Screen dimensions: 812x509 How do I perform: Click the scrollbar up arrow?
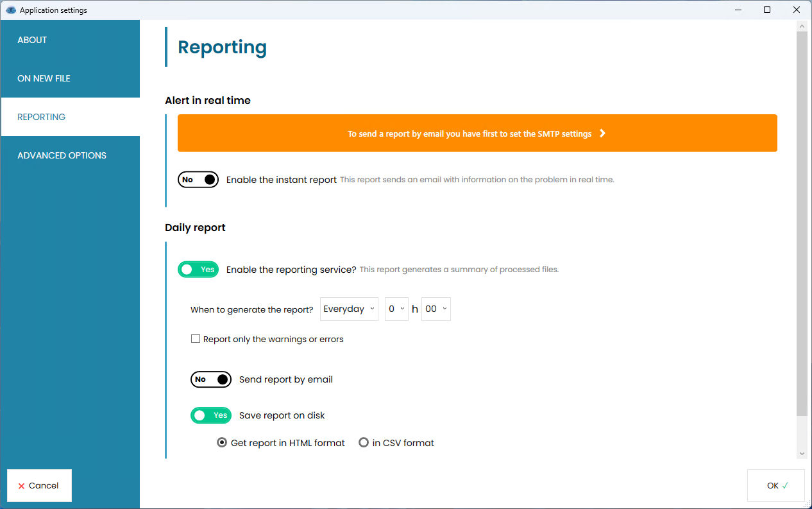[802, 26]
